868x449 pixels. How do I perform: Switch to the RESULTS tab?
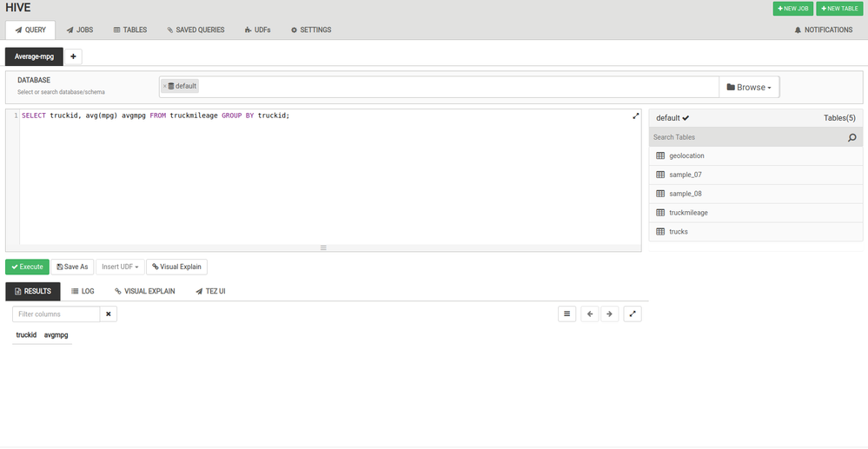(x=33, y=291)
